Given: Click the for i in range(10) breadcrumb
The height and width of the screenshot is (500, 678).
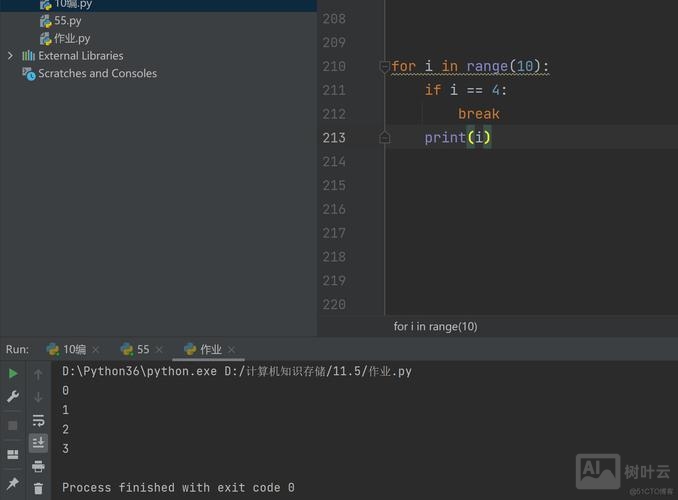Looking at the screenshot, I should [435, 326].
